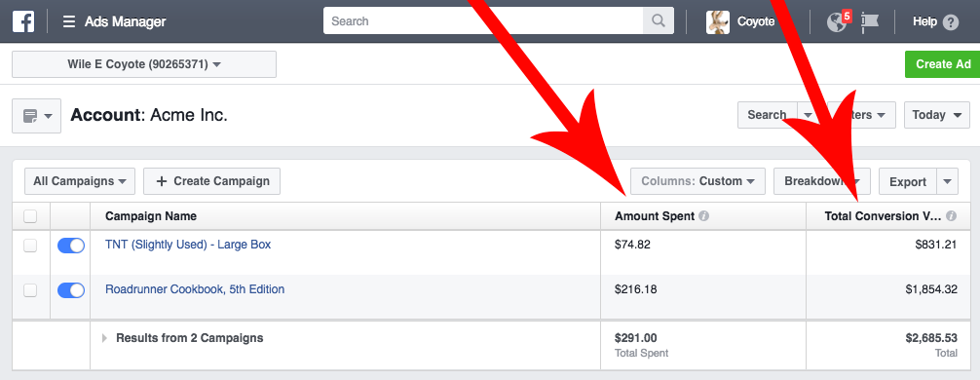Click in the top Search field
This screenshot has width=980, height=380.
point(483,20)
